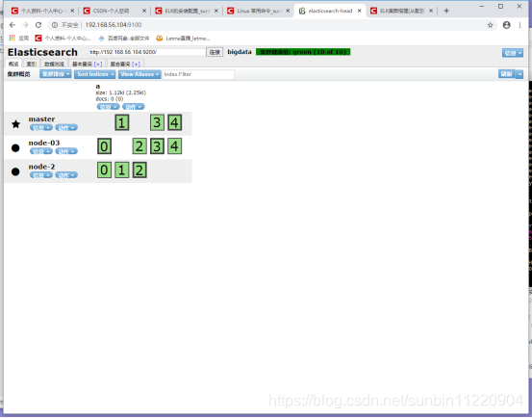The height and width of the screenshot is (418, 532).
Task: Reload the current page
Action: (38, 25)
